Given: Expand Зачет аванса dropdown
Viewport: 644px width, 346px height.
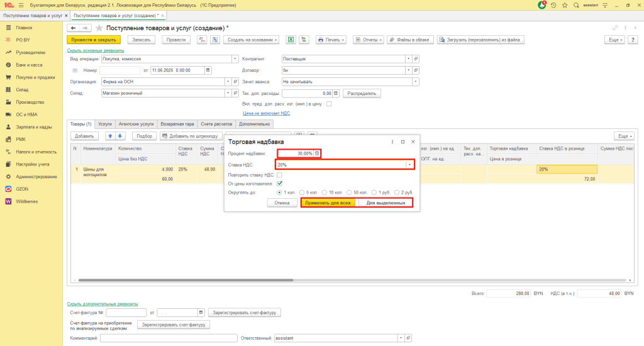Looking at the screenshot, I should click(x=416, y=82).
